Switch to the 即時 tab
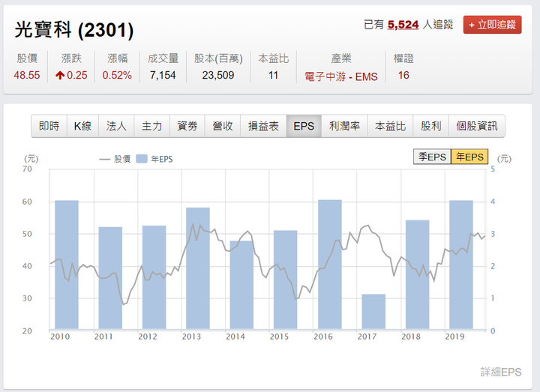Viewport: 540px width, 392px height. (49, 126)
